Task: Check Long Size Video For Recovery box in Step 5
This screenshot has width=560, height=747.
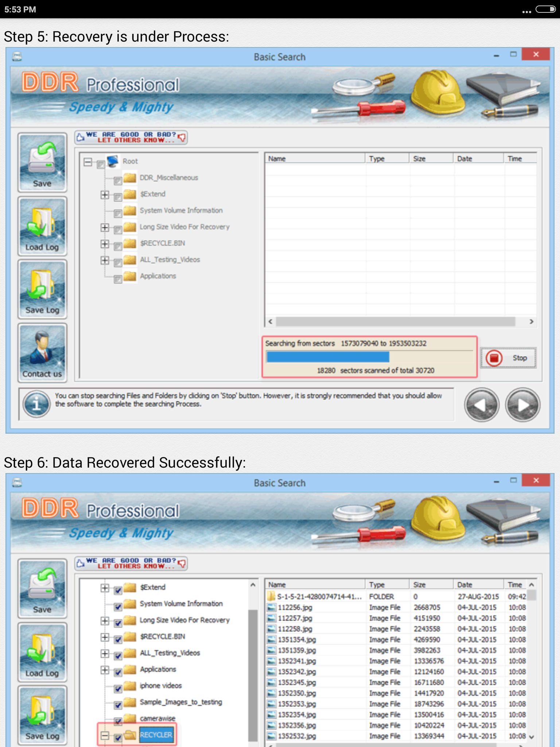Action: pos(118,230)
